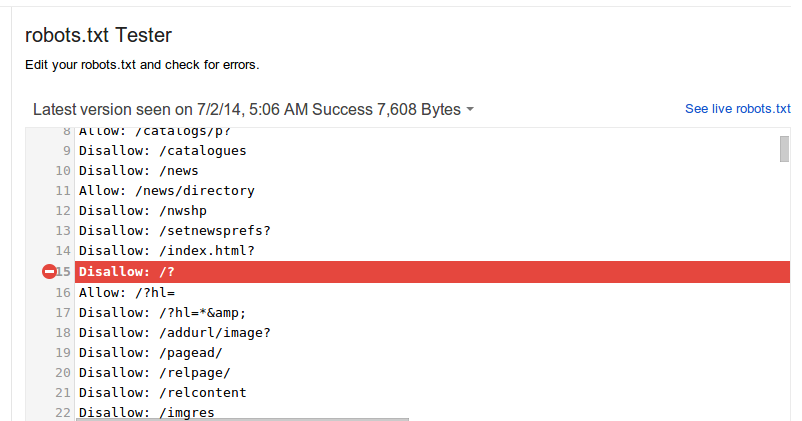Open the latest version dropdown arrow

pyautogui.click(x=470, y=110)
